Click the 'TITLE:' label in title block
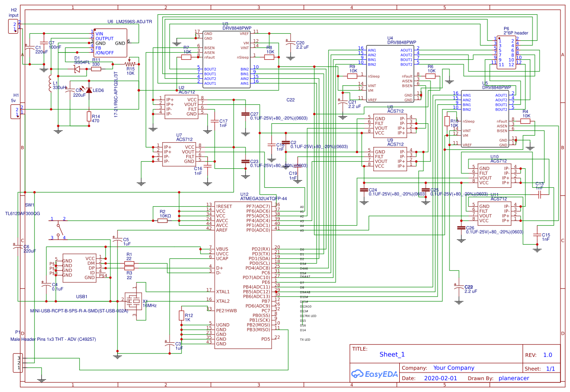The width and height of the screenshot is (570, 392). pyautogui.click(x=360, y=348)
